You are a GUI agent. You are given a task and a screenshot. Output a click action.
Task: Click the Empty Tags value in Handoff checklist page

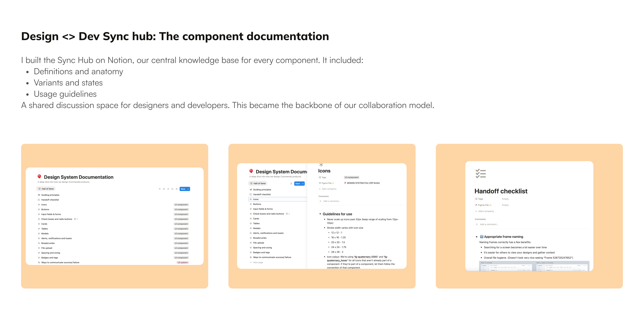click(x=505, y=199)
